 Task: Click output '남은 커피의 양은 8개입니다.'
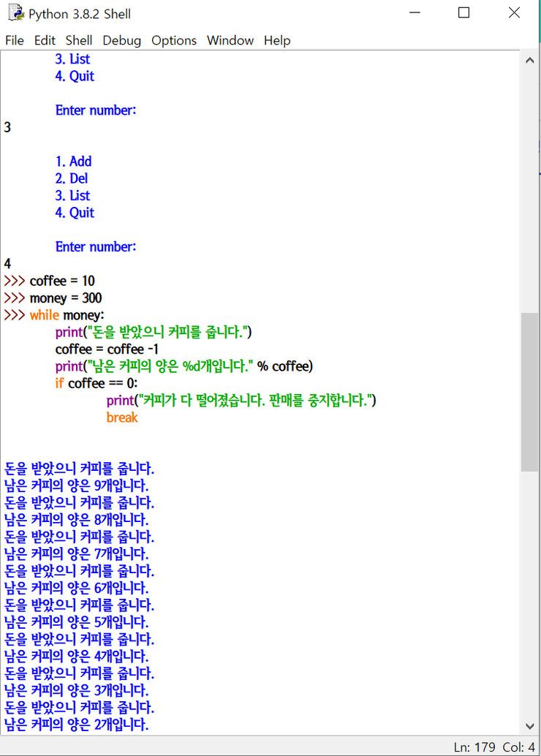[x=76, y=520]
